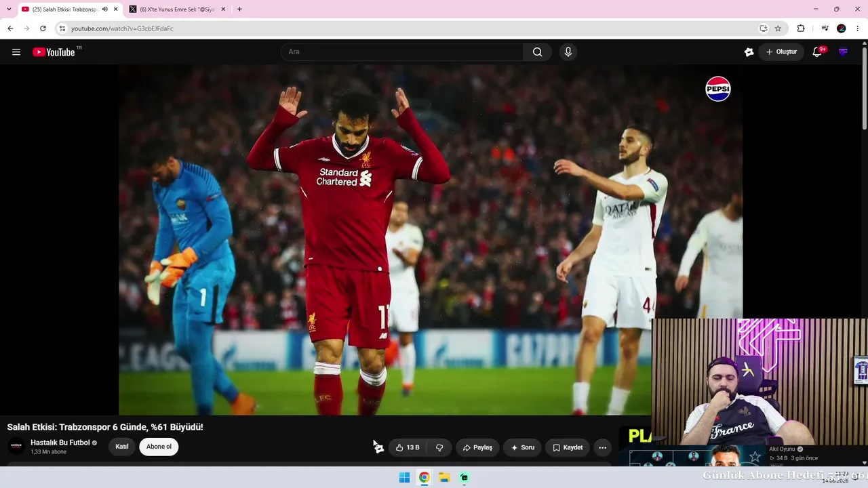This screenshot has width=868, height=488.
Task: Reload the YouTube page
Action: [x=43, y=28]
